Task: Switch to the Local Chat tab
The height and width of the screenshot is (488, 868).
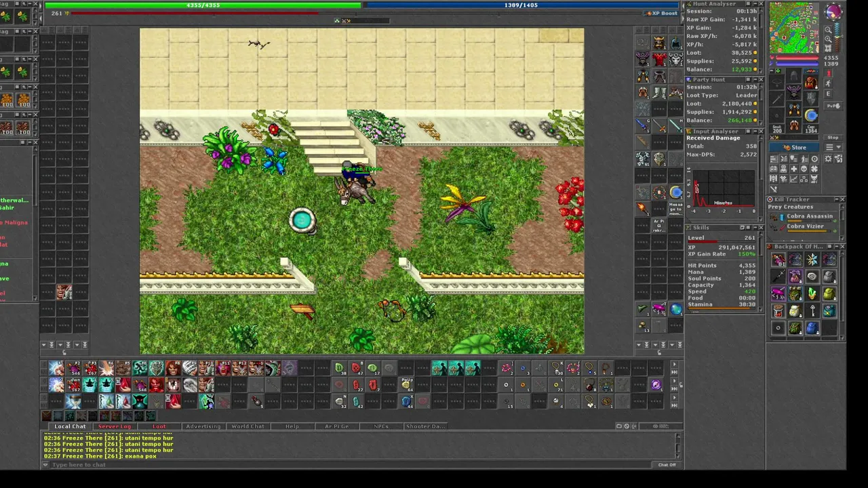Action: pos(70,426)
